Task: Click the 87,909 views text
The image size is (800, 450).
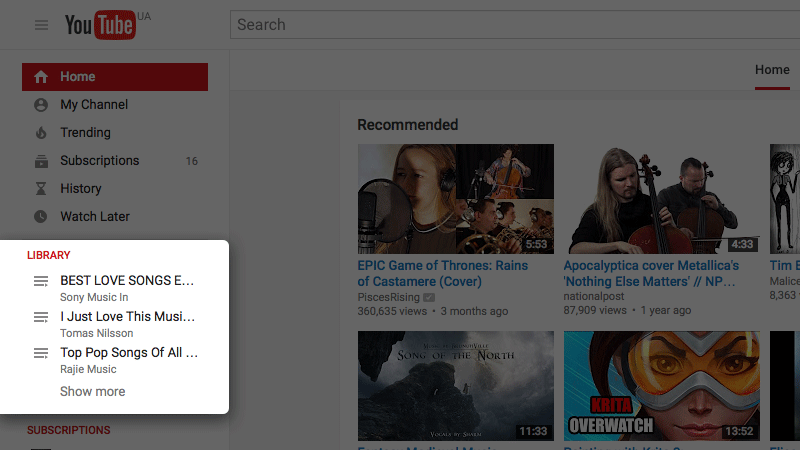Action: point(594,310)
